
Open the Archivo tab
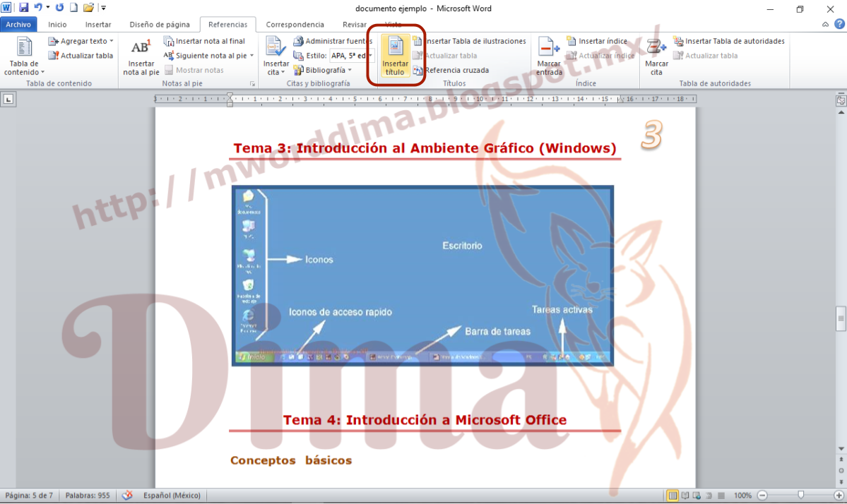(19, 23)
